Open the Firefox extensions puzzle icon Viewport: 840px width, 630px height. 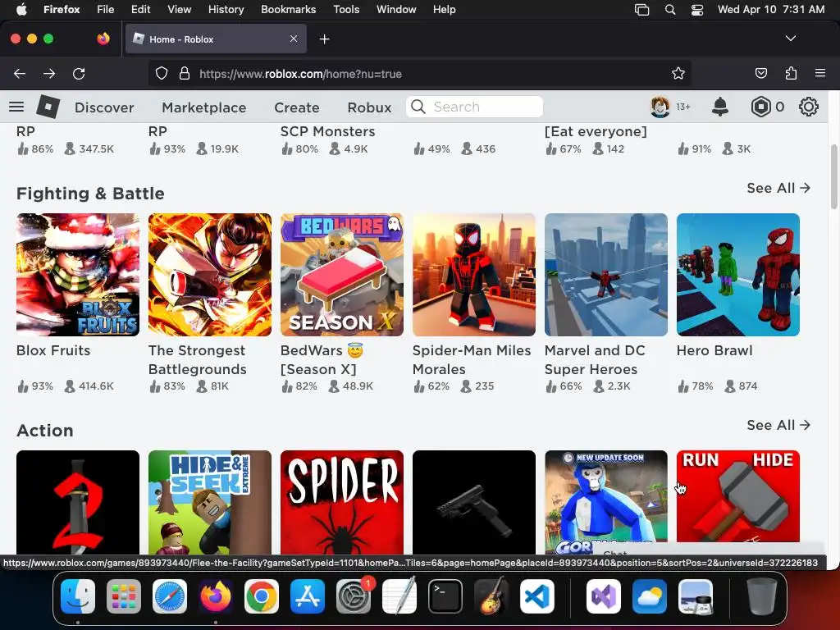pos(791,73)
